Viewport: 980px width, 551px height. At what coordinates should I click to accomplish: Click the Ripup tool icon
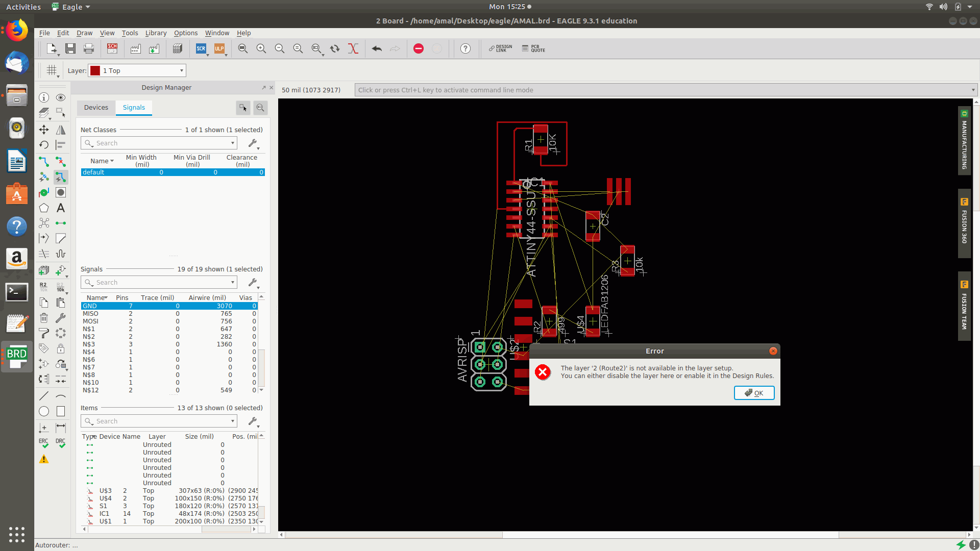point(61,162)
